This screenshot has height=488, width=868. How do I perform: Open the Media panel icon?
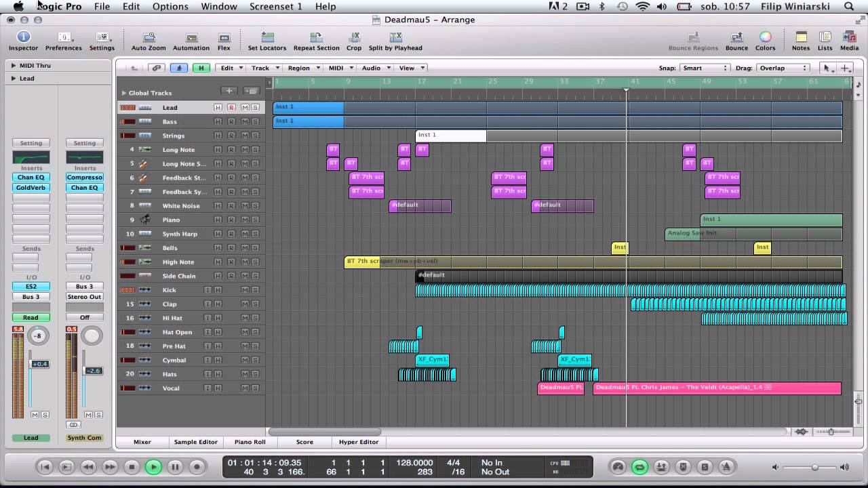849,37
